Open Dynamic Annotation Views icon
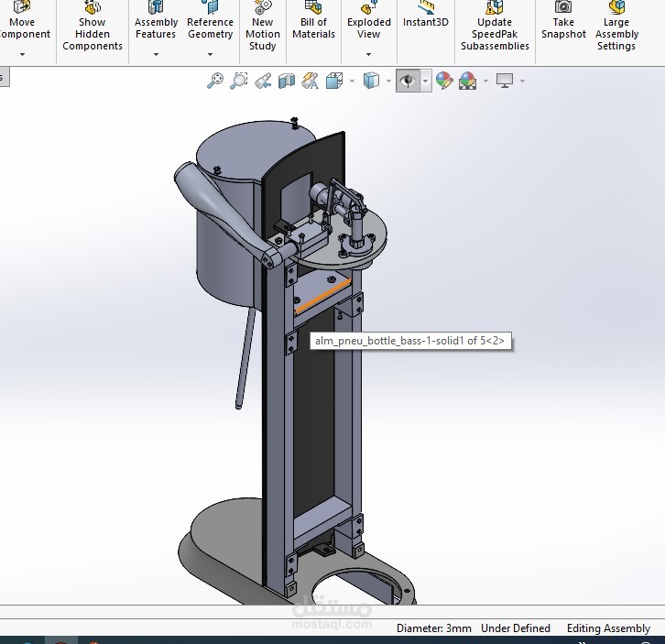This screenshot has height=644, width=665. coord(311,81)
